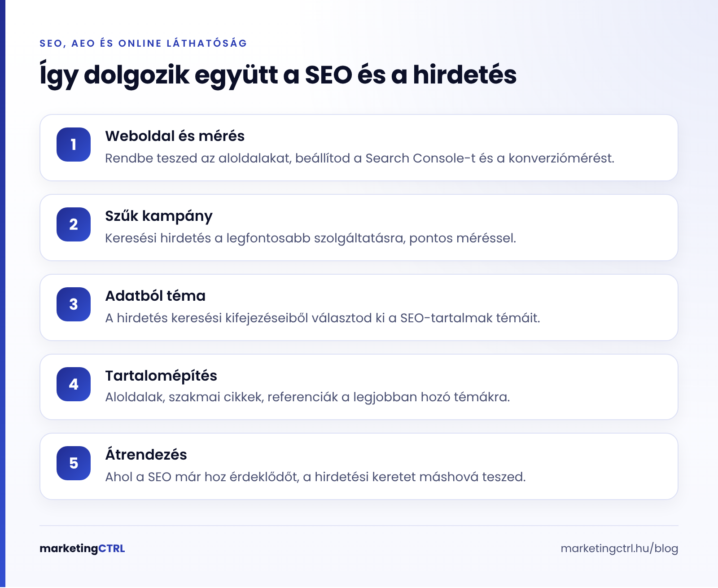Click the text "Rendbe teszed az aloldalakat, beállítod a Search Console-t és a konverziómérést."
Image resolution: width=718 pixels, height=588 pixels.
359,158
